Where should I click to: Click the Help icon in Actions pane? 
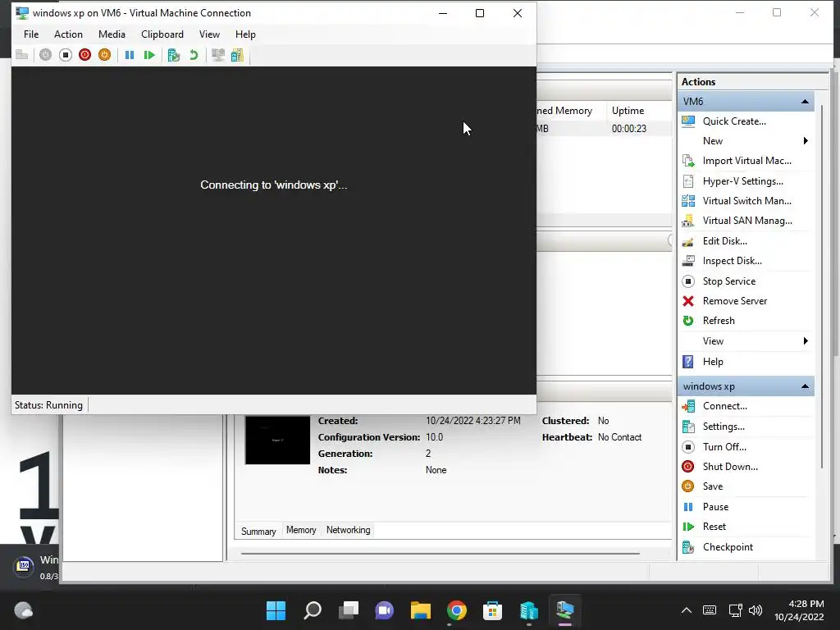pyautogui.click(x=688, y=362)
